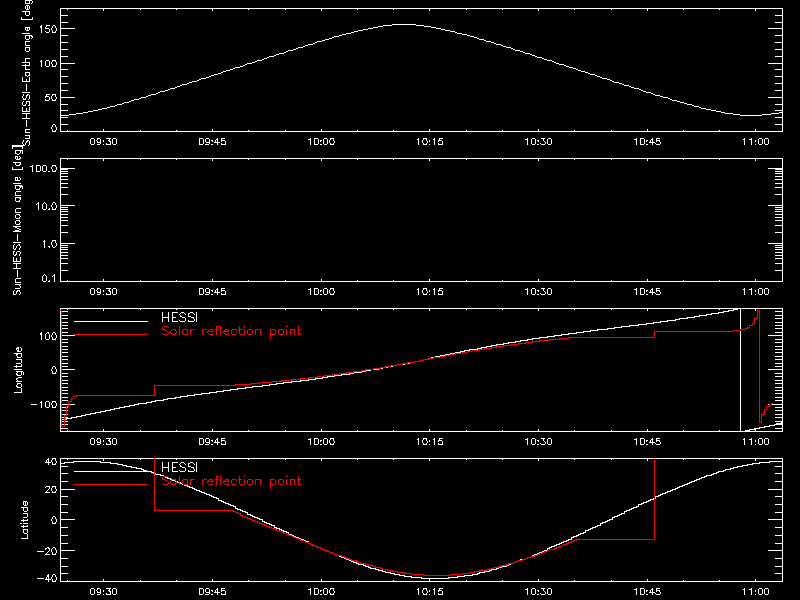
Task: Click 09:30 under the Earth angle plot
Action: 104,142
